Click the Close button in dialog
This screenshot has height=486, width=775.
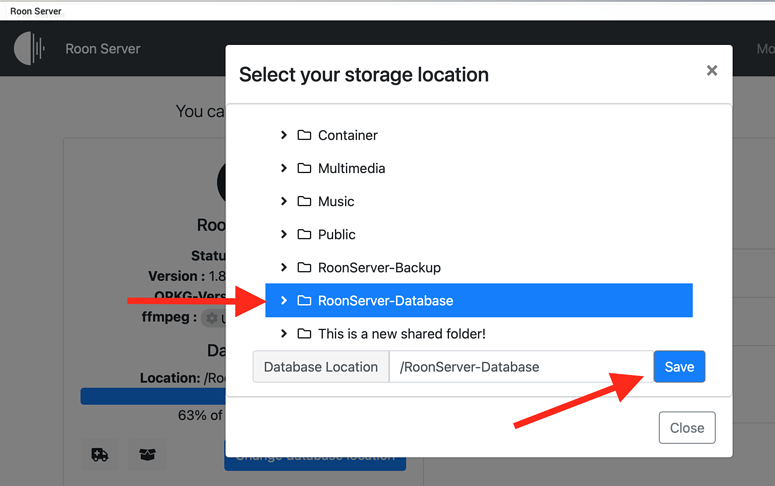point(687,428)
